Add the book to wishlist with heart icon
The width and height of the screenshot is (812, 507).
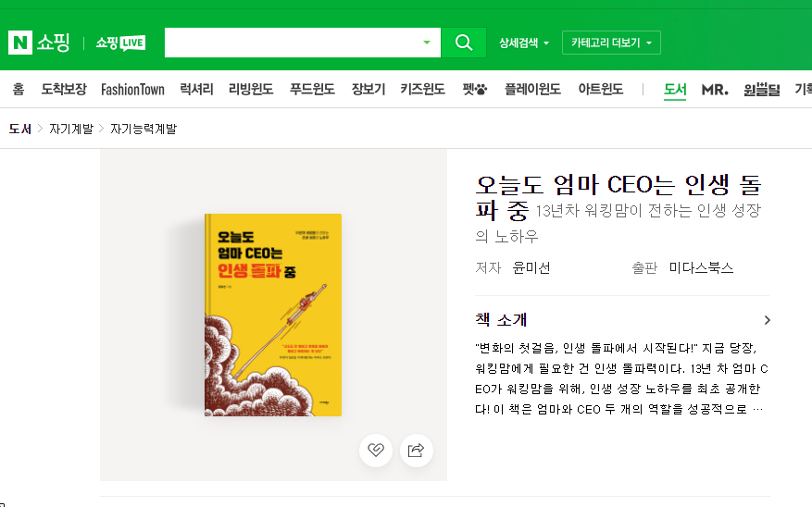pos(376,450)
